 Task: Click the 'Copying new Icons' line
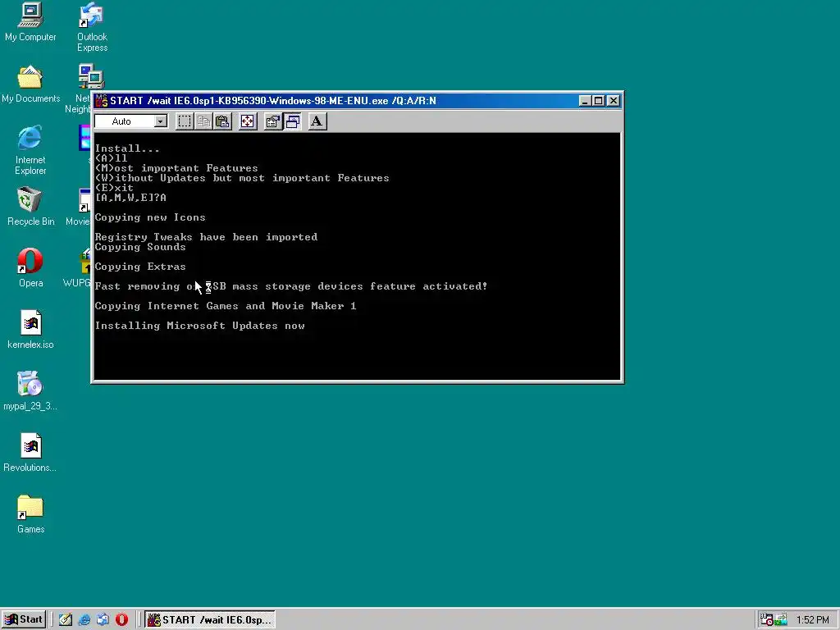pos(150,217)
